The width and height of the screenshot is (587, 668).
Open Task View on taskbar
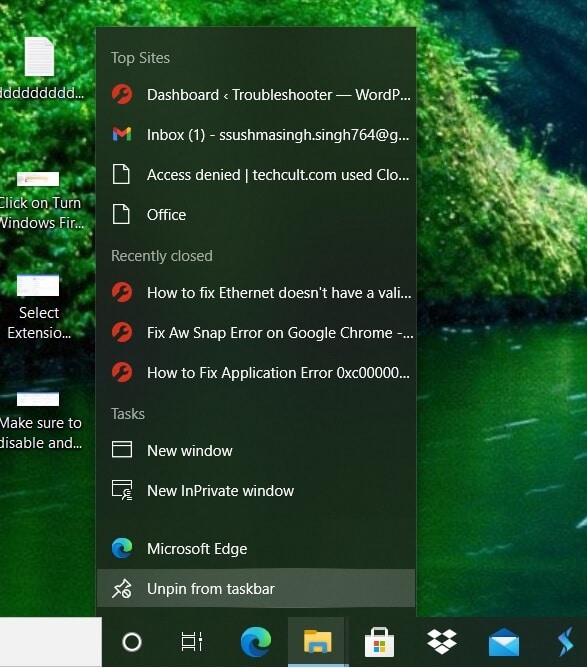pos(192,642)
